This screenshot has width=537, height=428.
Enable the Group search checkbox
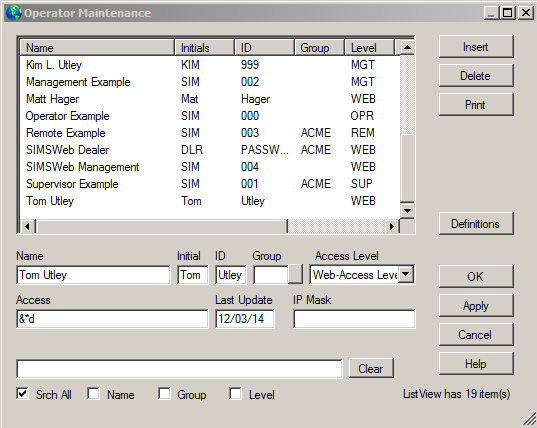pyautogui.click(x=164, y=394)
